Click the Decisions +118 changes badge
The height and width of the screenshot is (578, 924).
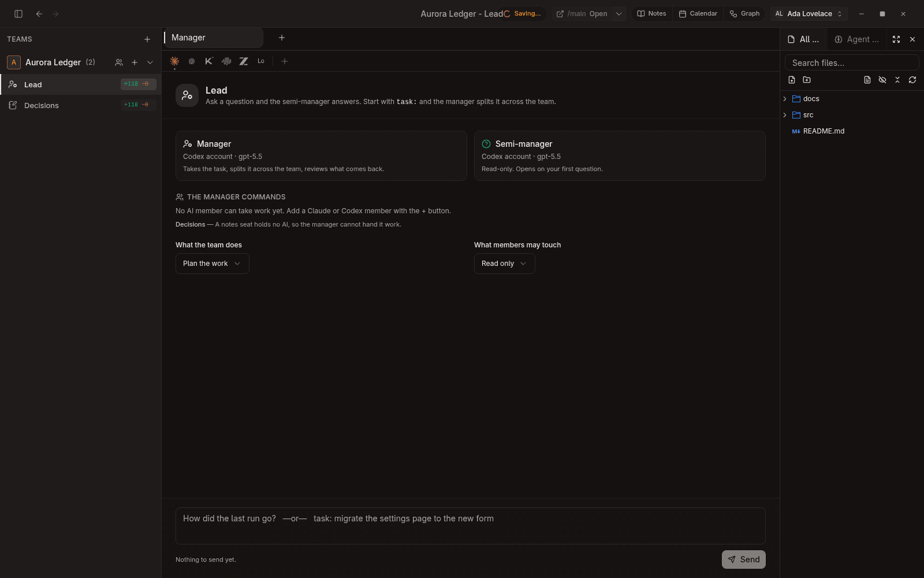(138, 105)
